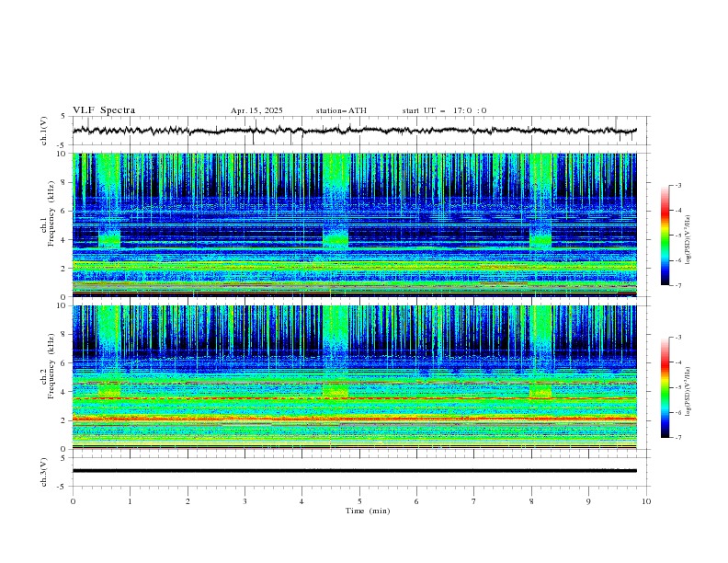The width and height of the screenshot is (728, 563).
Task: Click the "-7" tick on ch.1 colorbar
Action: [x=678, y=285]
